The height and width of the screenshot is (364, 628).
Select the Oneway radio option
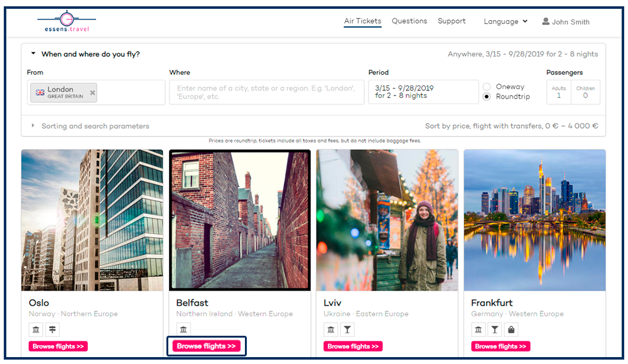point(487,87)
